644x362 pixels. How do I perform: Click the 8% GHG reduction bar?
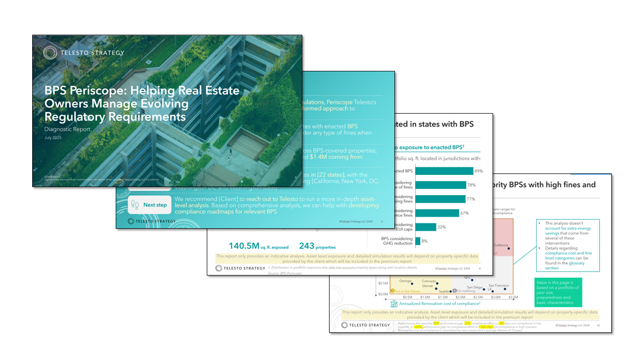[x=418, y=241]
